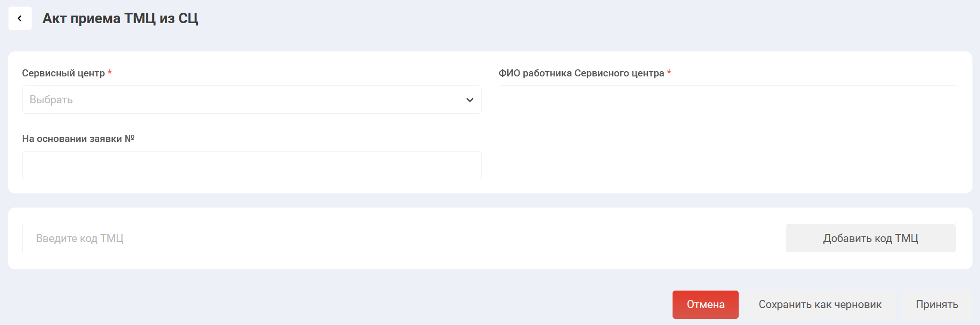The width and height of the screenshot is (980, 325).
Task: Return to previous page using back button
Action: point(19,19)
